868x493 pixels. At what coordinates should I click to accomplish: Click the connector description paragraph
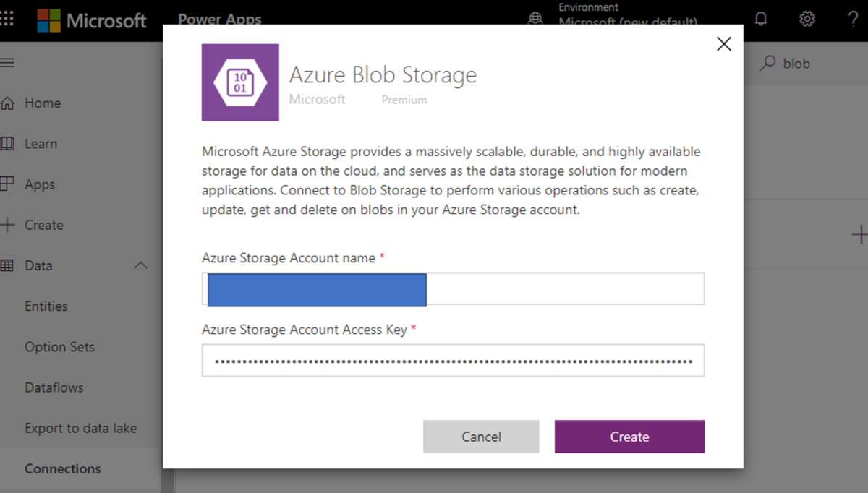click(x=452, y=181)
